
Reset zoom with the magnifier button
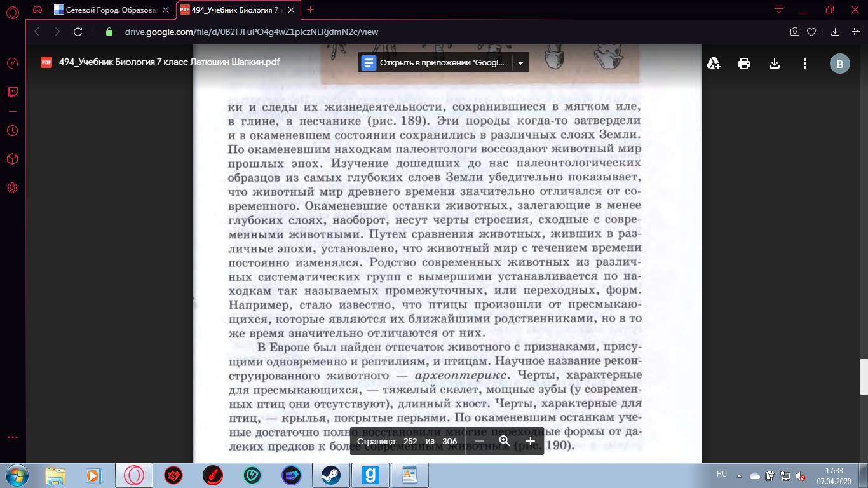click(x=505, y=441)
